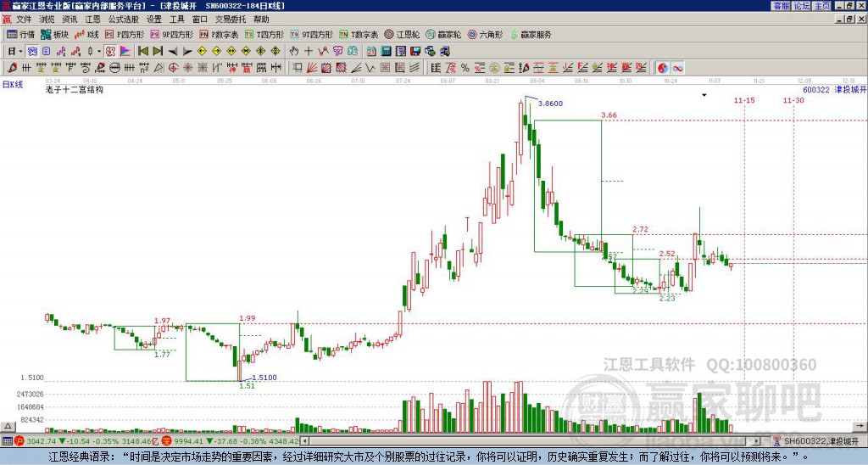Click the 9994.41 index value
Screen dimensions: 868x465
coord(189,441)
